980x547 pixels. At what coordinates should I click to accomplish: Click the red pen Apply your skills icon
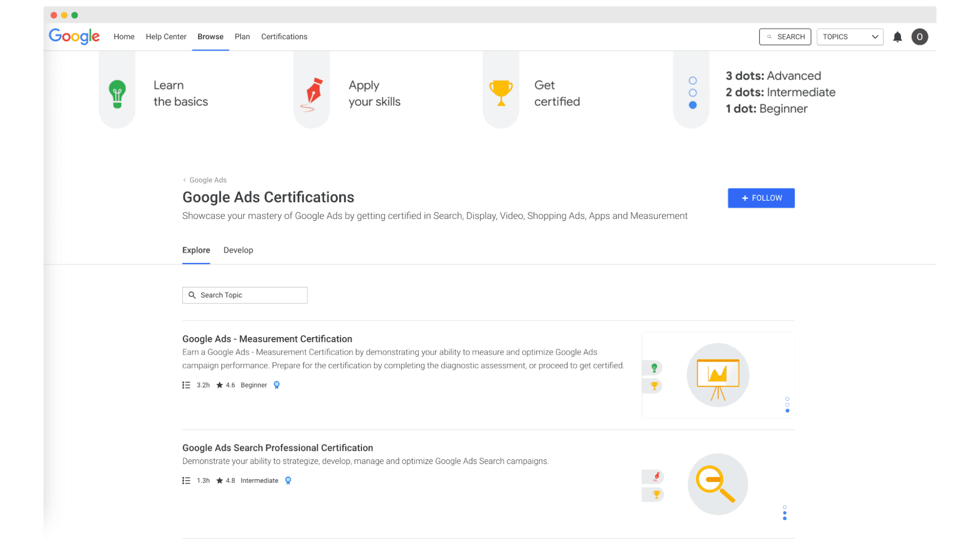311,95
